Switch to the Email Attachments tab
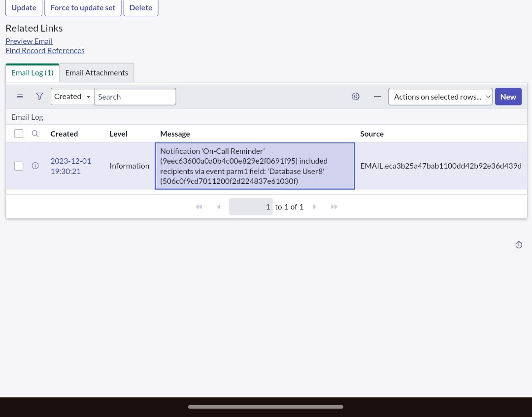This screenshot has height=417, width=532. (x=96, y=72)
